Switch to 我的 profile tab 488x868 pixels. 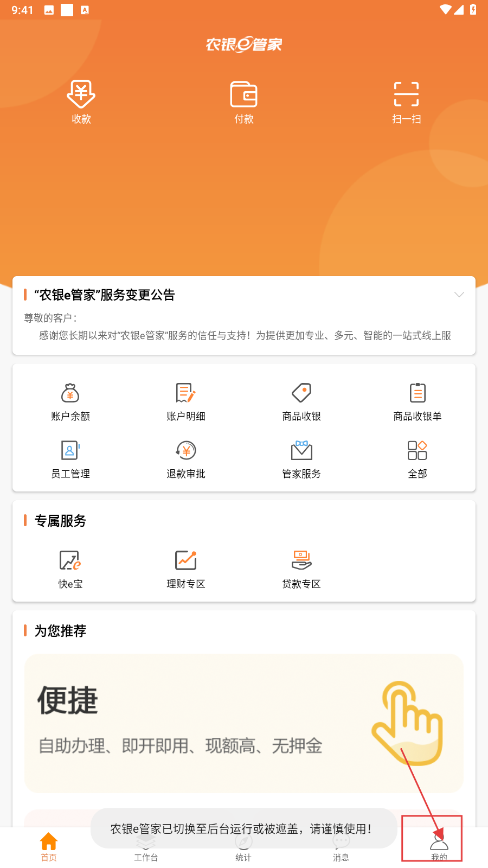pos(439,847)
